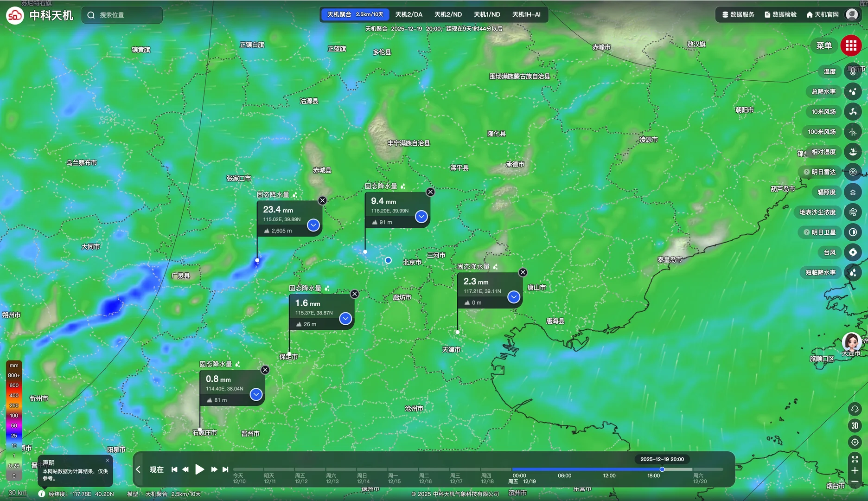The image size is (868, 501).
Task: Jump to the first forecast frame
Action: click(x=174, y=469)
